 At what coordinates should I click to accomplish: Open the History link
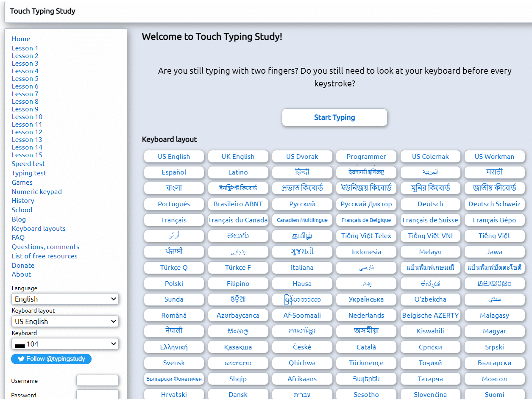(23, 201)
